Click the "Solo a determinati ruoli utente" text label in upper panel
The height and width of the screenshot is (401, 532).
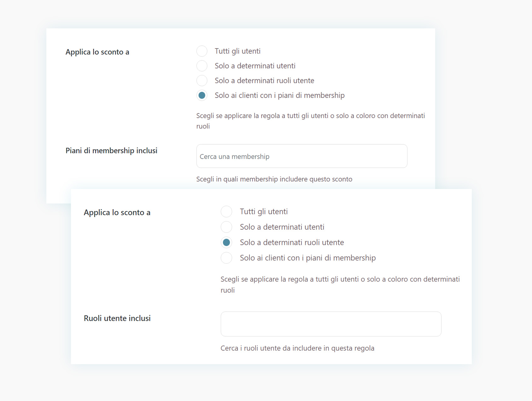(264, 81)
